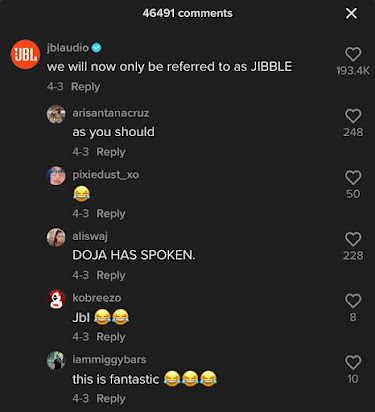Reply to iammiggybars' comment

111,399
